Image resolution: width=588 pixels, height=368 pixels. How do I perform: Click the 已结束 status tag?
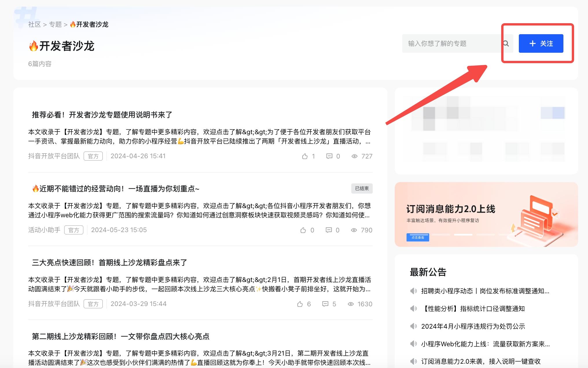[x=362, y=188]
